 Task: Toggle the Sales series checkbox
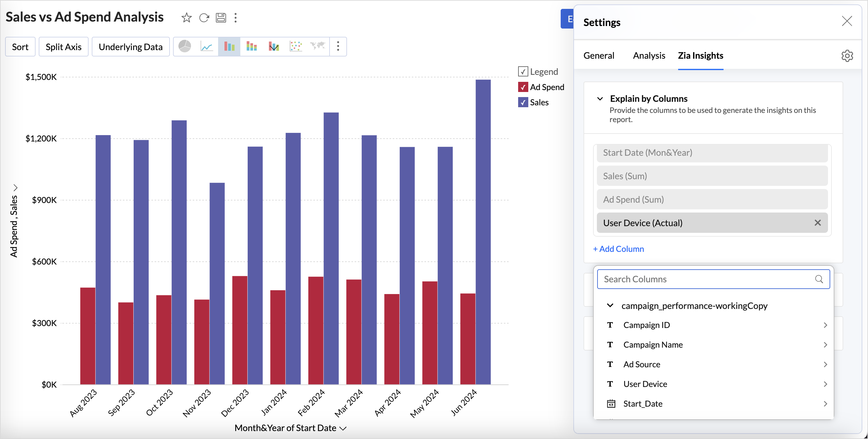(x=523, y=102)
